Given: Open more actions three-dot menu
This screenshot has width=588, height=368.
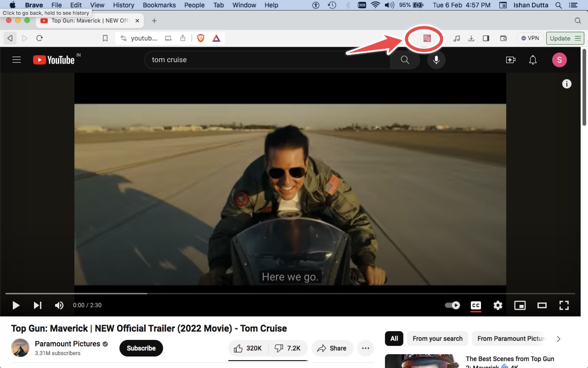Looking at the screenshot, I should tap(366, 348).
